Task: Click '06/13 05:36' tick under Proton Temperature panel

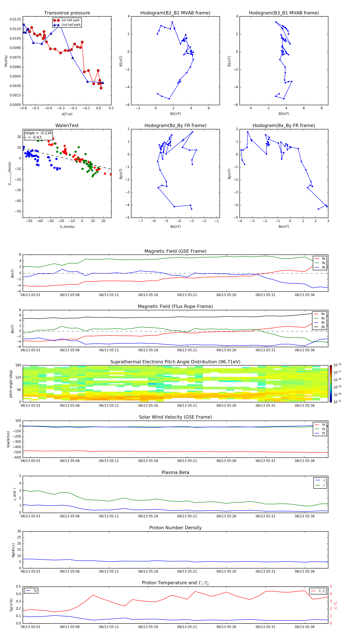Action: coord(305,627)
